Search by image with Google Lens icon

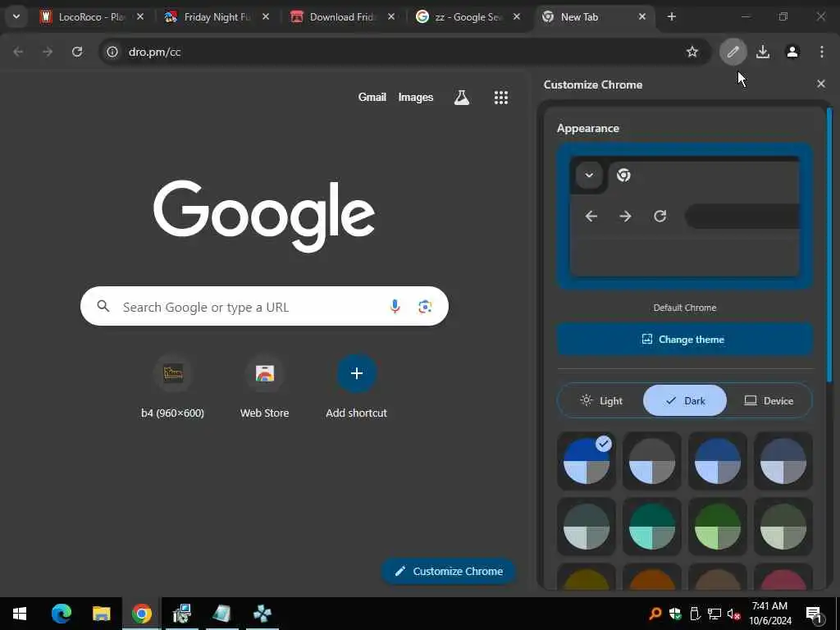425,307
